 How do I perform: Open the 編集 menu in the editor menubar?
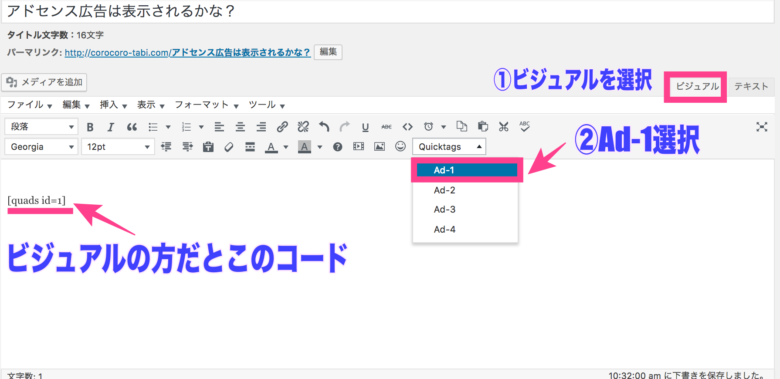pos(76,105)
